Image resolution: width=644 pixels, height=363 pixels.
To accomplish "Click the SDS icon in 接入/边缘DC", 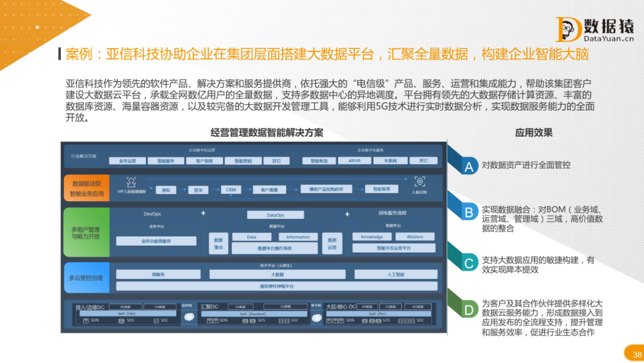I will (x=121, y=321).
